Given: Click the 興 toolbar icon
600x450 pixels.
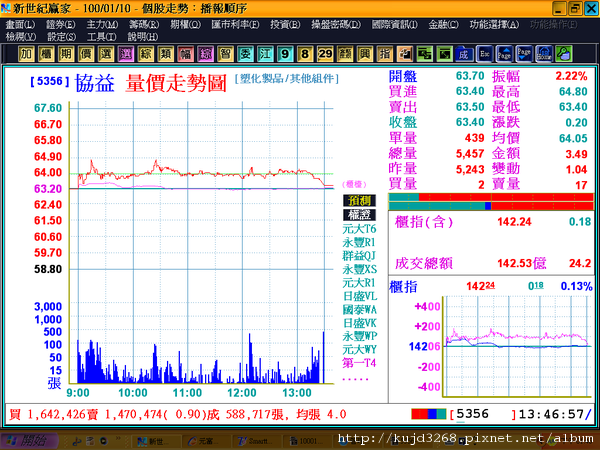Looking at the screenshot, I should tap(365, 54).
